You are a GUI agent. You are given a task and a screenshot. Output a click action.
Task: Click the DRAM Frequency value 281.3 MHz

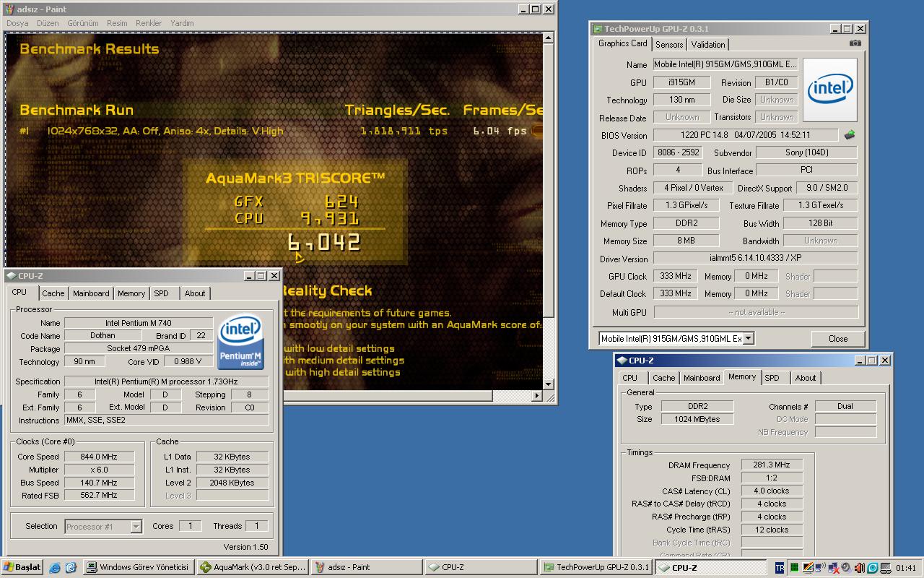pos(772,465)
